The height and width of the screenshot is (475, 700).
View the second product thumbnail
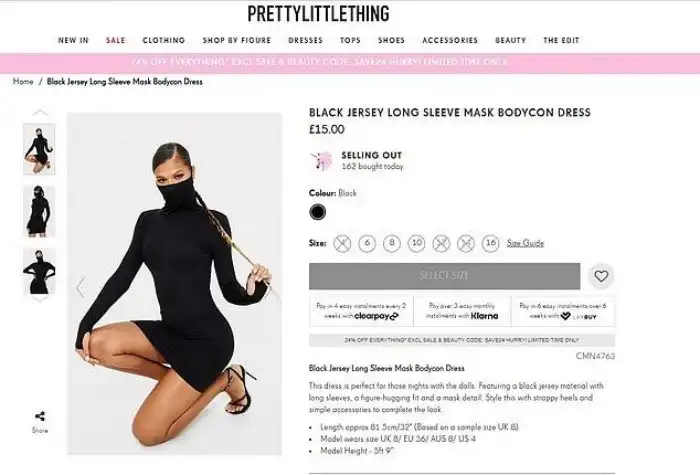coord(39,211)
